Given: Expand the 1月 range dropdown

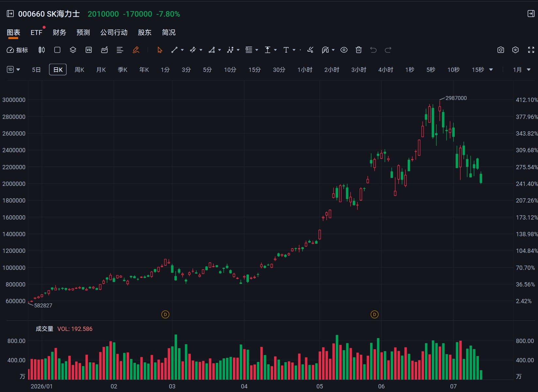Looking at the screenshot, I should pos(522,70).
